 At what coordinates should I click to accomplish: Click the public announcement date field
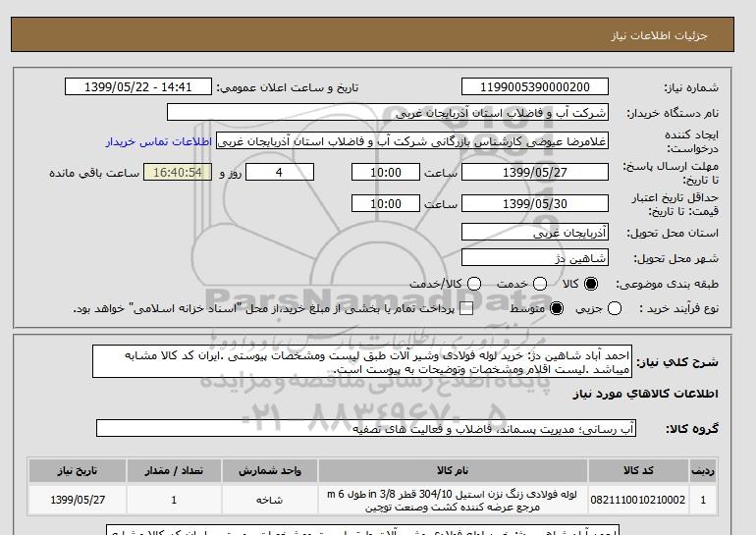click(x=138, y=86)
